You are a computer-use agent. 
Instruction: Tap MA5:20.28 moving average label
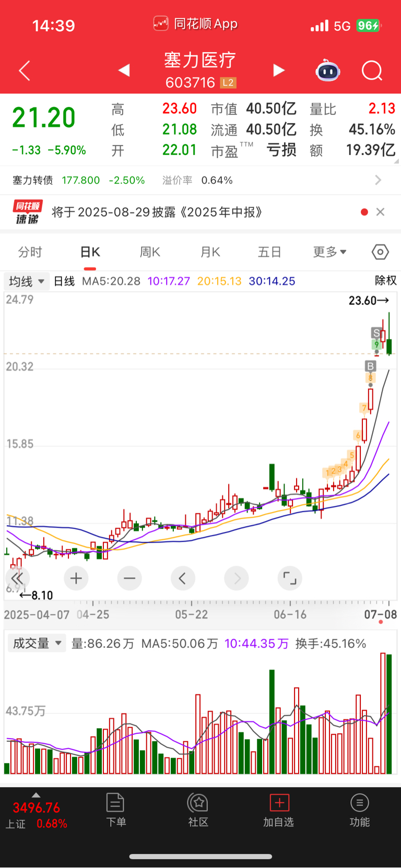(111, 281)
